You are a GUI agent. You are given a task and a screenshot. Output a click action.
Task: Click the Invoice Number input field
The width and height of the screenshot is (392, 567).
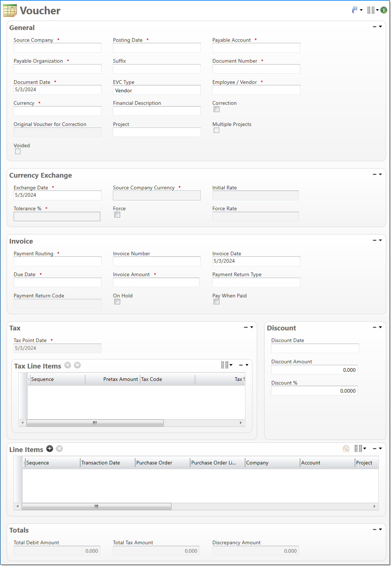click(156, 262)
